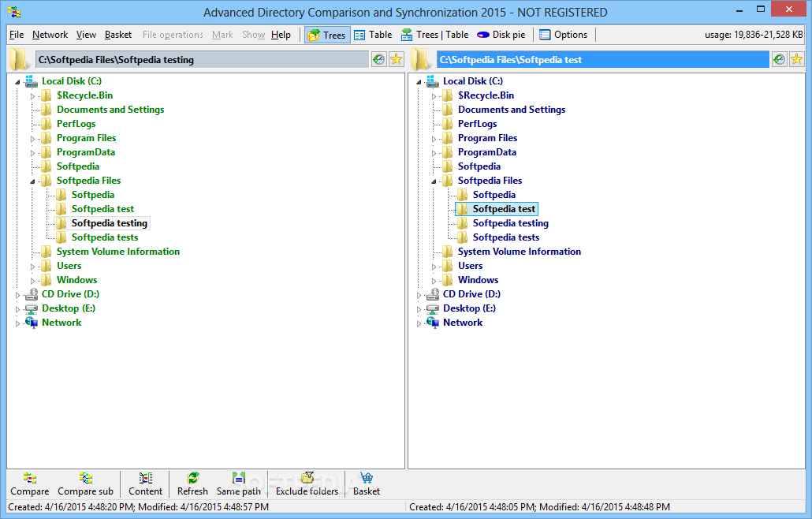The width and height of the screenshot is (812, 519).
Task: Click CD Drive (D:) icon in left tree
Action: pos(32,294)
